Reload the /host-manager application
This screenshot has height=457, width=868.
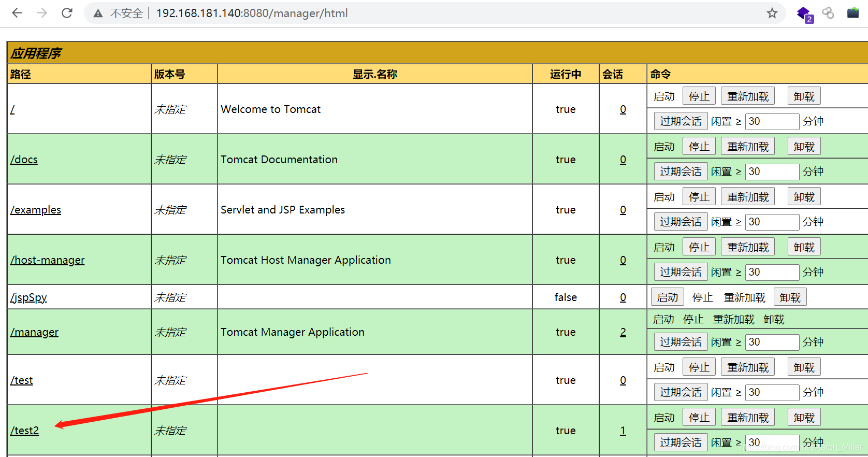click(748, 247)
